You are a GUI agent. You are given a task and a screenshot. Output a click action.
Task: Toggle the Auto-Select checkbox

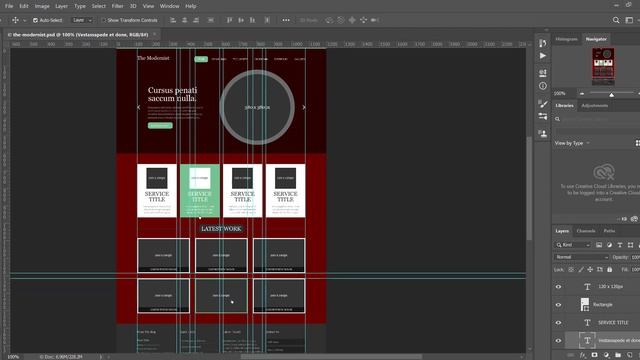click(35, 20)
